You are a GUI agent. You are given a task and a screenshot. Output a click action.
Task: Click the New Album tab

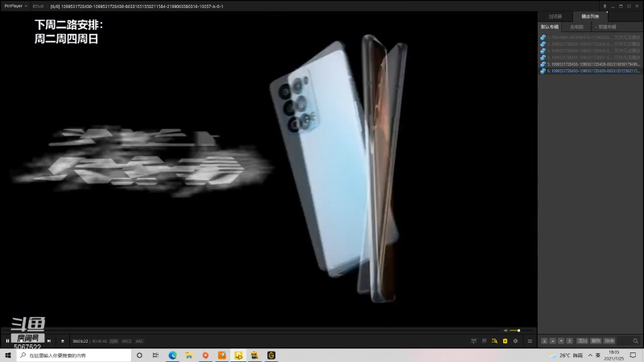click(606, 27)
